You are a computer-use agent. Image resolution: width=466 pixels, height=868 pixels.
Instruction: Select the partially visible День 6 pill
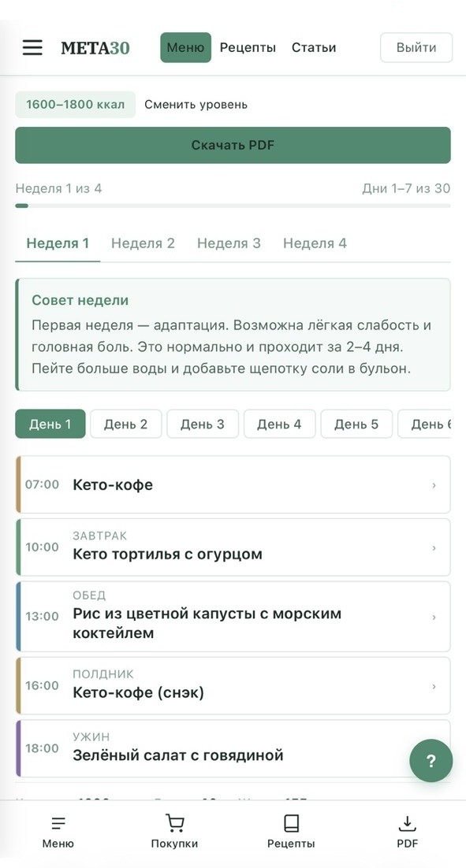pos(424,424)
